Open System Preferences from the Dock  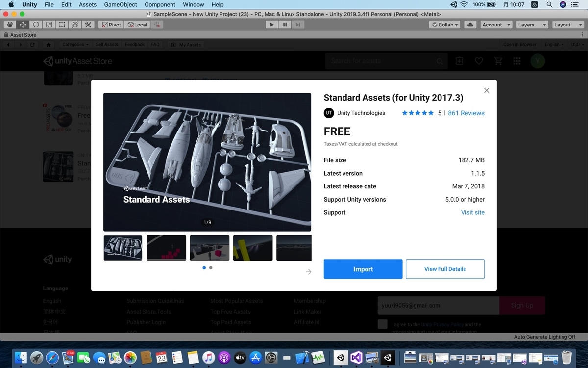click(x=271, y=357)
